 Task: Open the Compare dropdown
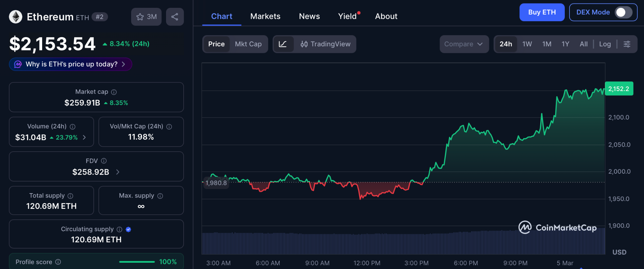(x=464, y=44)
